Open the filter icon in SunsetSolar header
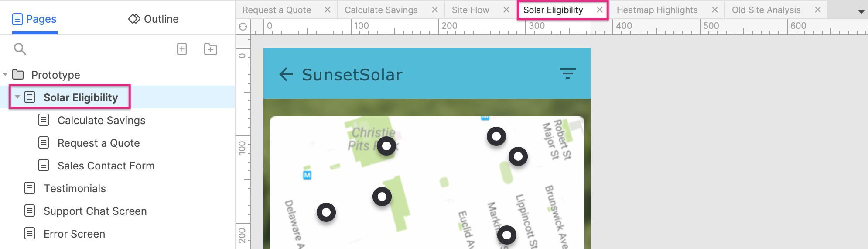Image resolution: width=868 pixels, height=249 pixels. (567, 73)
